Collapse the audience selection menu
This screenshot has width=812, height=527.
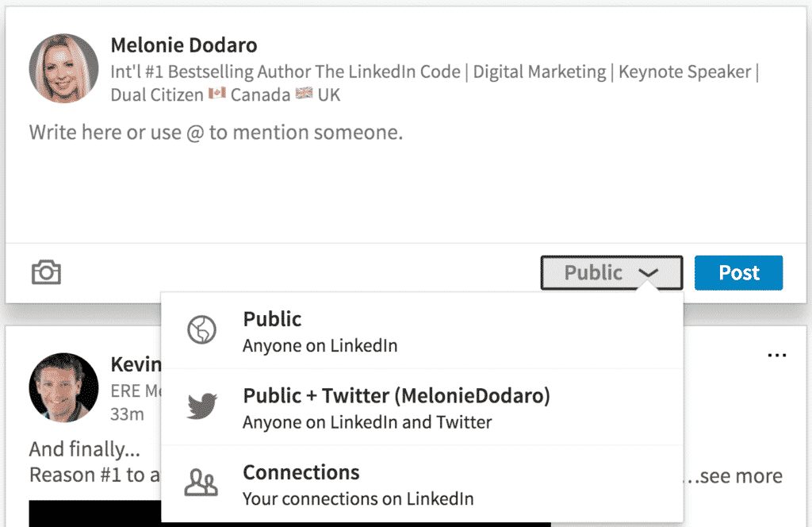(611, 272)
